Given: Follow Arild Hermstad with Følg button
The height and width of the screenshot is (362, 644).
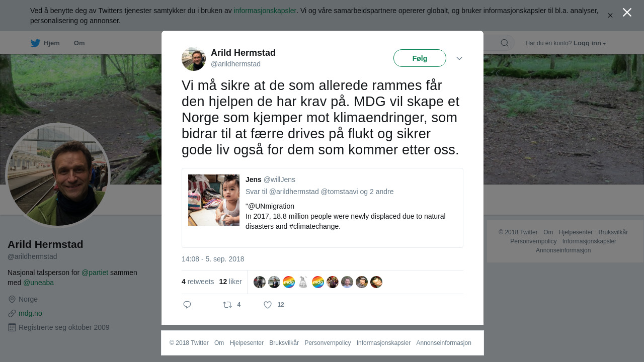Looking at the screenshot, I should click(x=420, y=58).
